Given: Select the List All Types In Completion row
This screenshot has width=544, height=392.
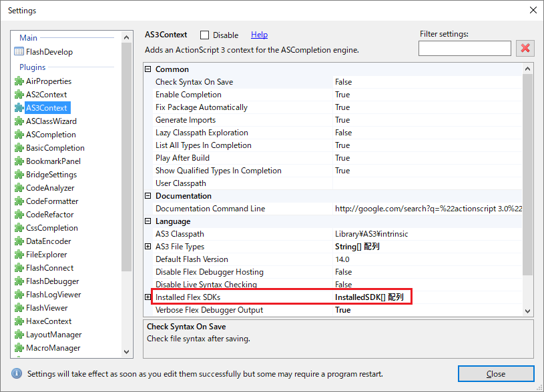Looking at the screenshot, I should tap(337, 145).
